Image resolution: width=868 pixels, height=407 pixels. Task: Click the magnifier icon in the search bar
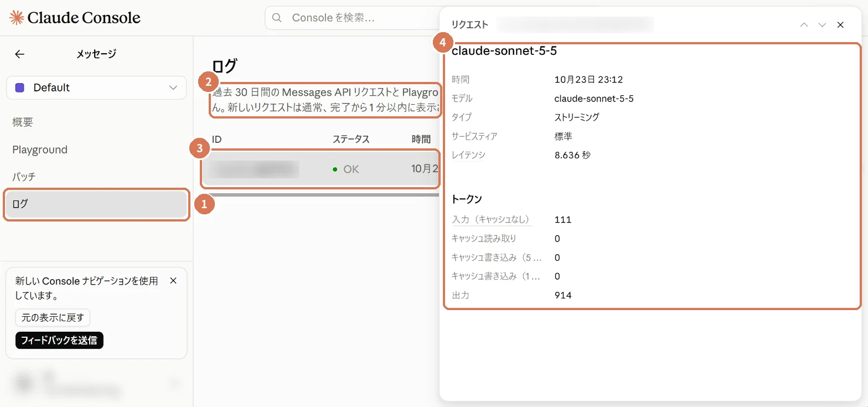click(x=277, y=18)
